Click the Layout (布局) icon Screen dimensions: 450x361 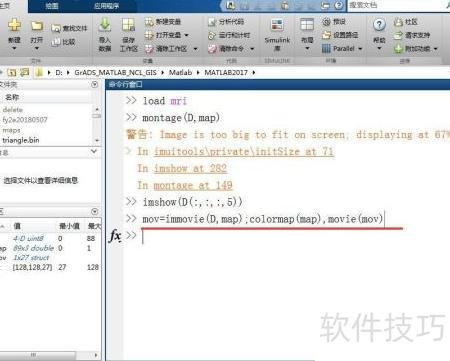(x=307, y=25)
